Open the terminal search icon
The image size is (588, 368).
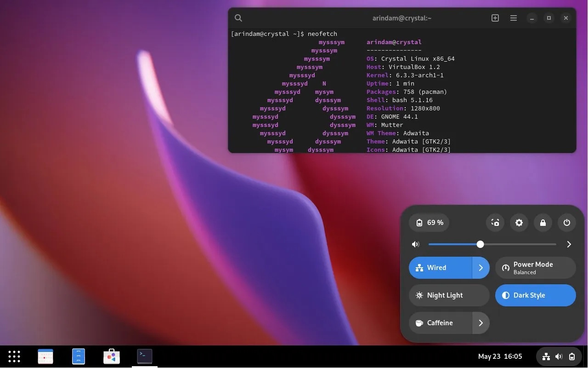pos(238,18)
